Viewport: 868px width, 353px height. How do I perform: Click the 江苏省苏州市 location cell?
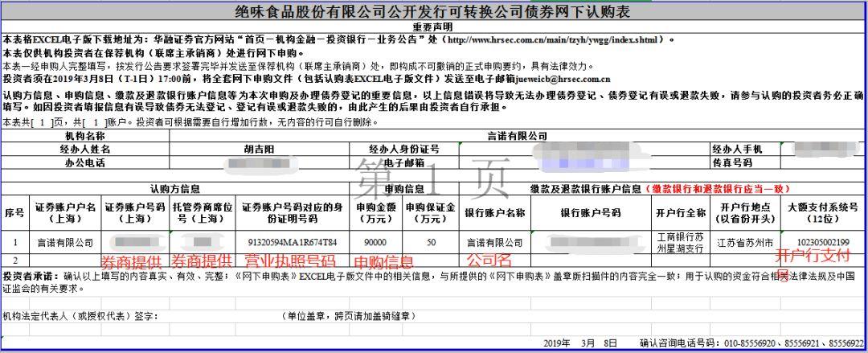tap(745, 243)
